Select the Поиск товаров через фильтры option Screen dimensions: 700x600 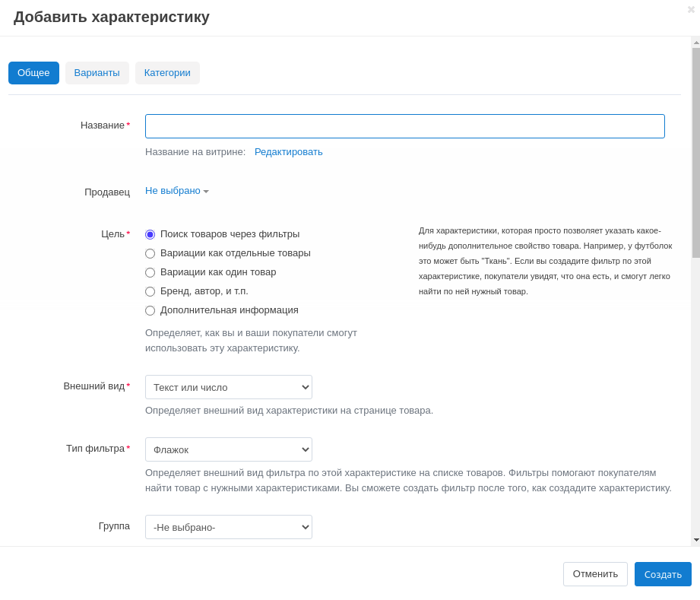click(x=150, y=234)
